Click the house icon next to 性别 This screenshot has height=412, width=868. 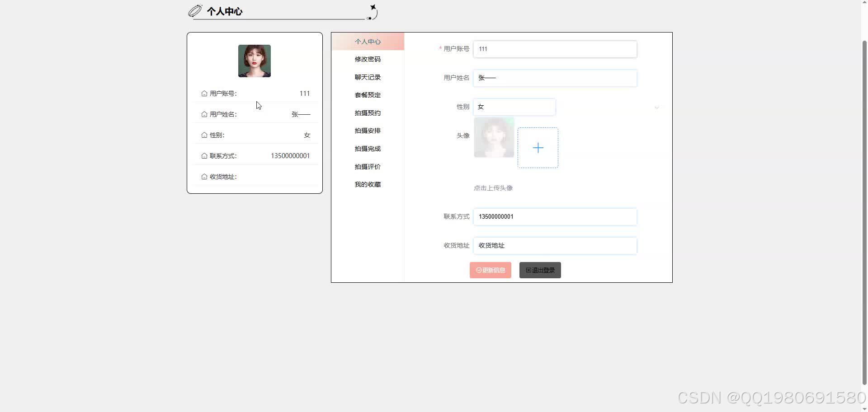pos(204,135)
